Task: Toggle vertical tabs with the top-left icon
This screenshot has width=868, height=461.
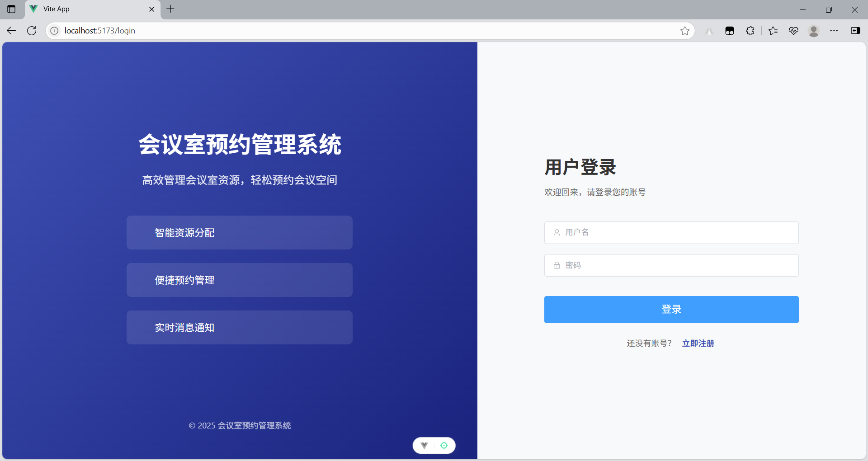Action: coord(11,9)
